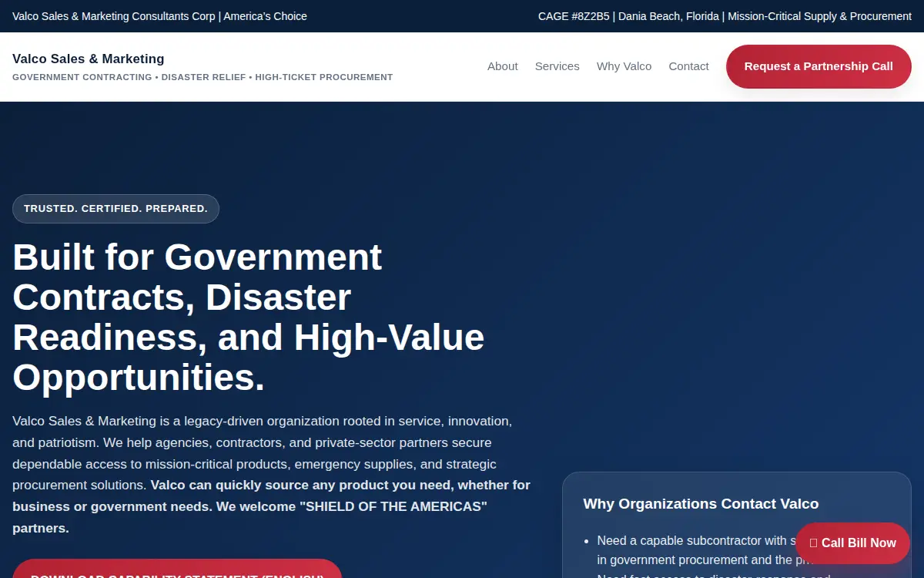924x578 pixels.
Task: Click the Valco Sales & Marketing site title
Action: [x=89, y=59]
